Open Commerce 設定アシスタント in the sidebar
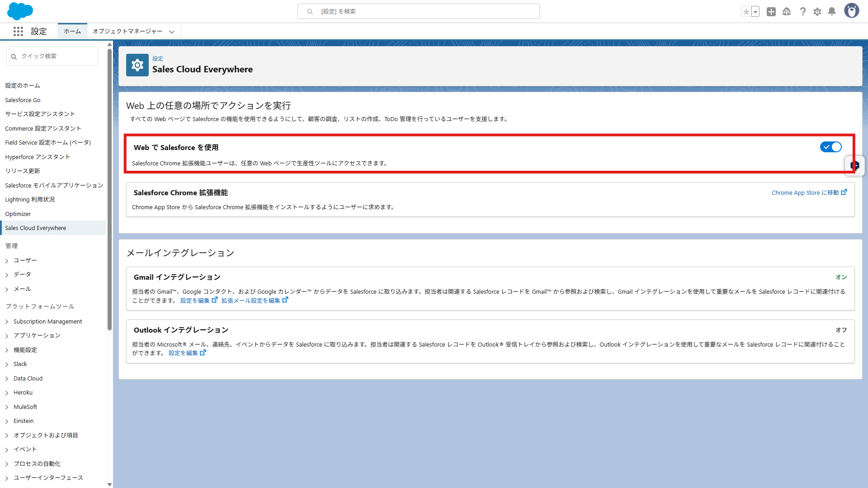868x488 pixels. pyautogui.click(x=43, y=128)
